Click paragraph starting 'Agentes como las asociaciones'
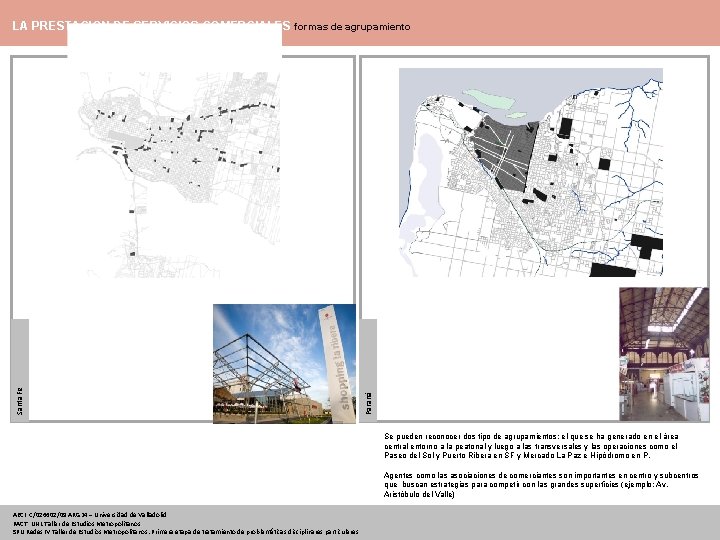The width and height of the screenshot is (720, 540). (541, 484)
